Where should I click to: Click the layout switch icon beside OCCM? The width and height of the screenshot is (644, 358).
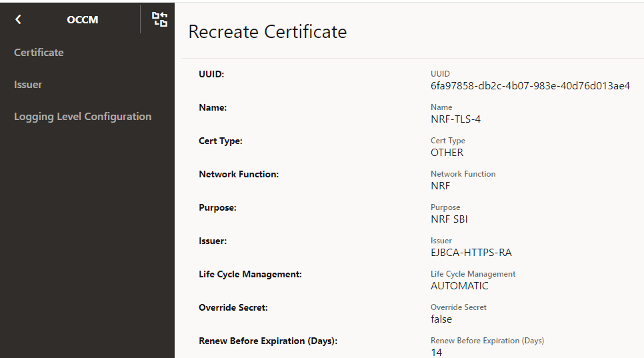[x=159, y=19]
